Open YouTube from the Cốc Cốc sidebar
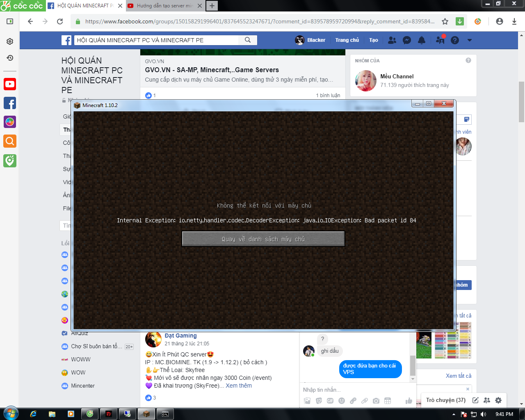This screenshot has width=525, height=420. tap(9, 84)
